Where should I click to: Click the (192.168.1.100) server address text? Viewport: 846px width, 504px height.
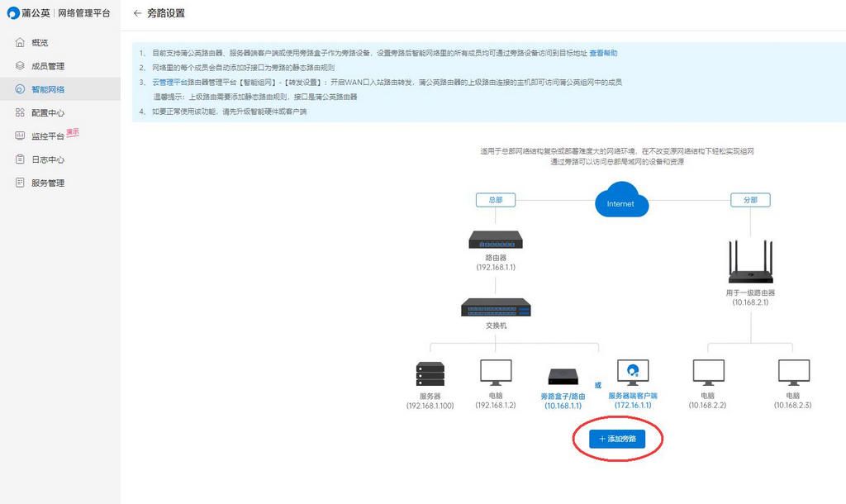[430, 406]
